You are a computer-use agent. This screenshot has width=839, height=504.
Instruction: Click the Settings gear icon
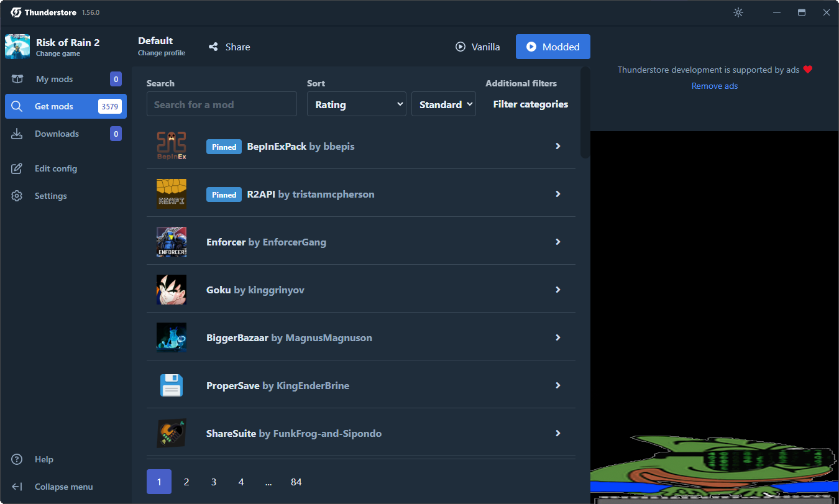[x=17, y=196]
